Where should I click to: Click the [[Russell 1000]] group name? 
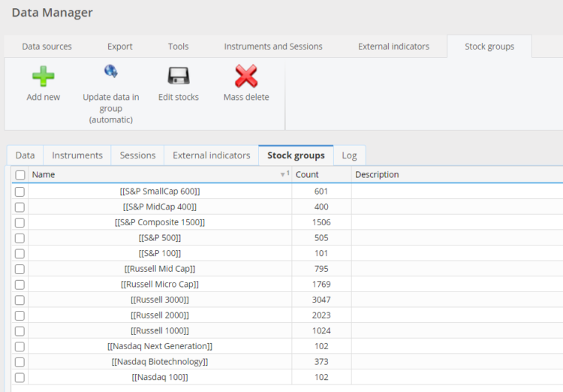point(160,330)
